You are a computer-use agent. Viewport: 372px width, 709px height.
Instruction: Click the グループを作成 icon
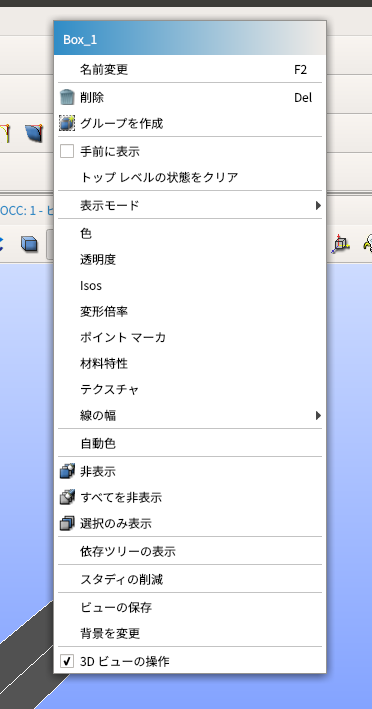coord(67,123)
